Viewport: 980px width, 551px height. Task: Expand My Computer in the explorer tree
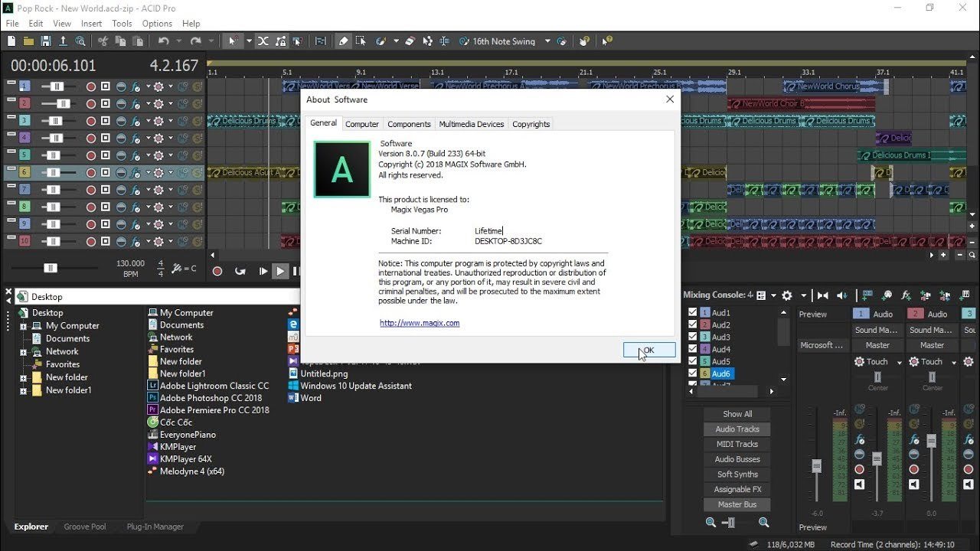point(24,326)
